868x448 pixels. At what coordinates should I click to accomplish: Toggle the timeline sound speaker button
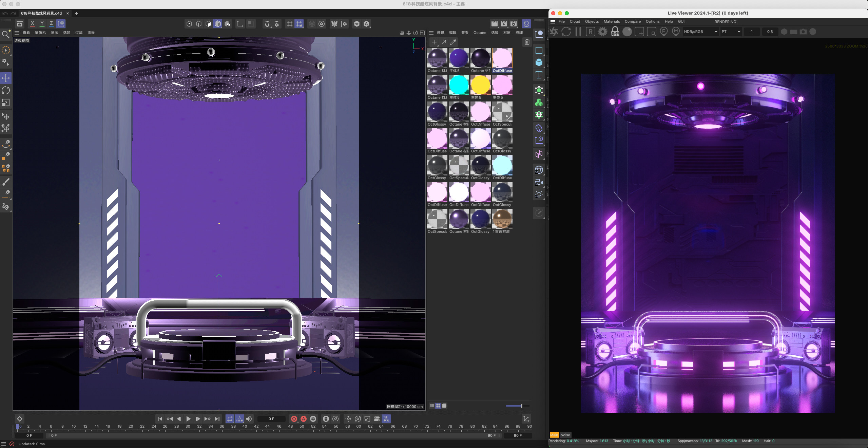pos(249,419)
